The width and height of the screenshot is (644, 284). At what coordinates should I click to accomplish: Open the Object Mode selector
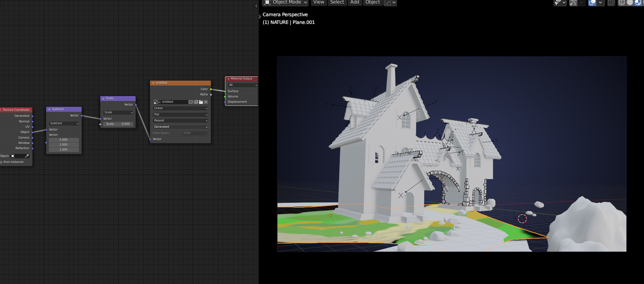pos(286,2)
